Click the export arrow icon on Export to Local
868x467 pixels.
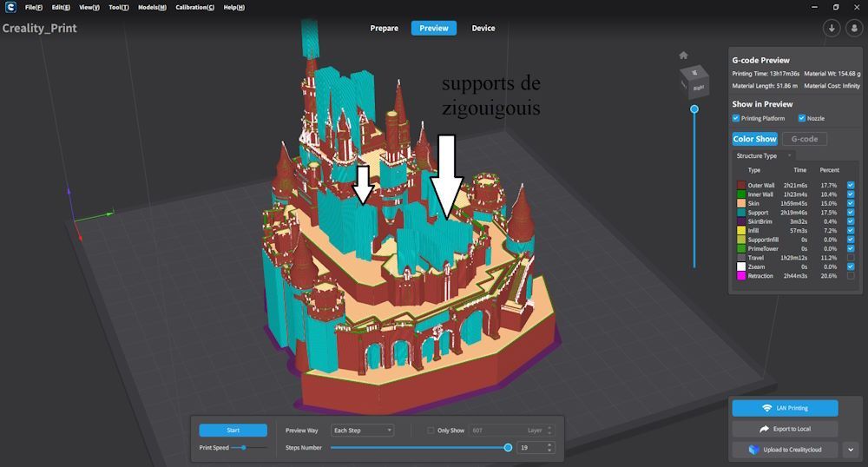coord(765,429)
